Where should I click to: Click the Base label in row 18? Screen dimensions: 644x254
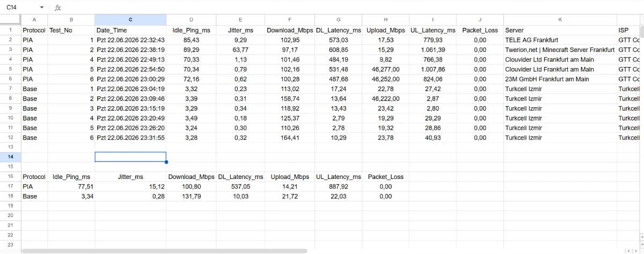pos(34,196)
